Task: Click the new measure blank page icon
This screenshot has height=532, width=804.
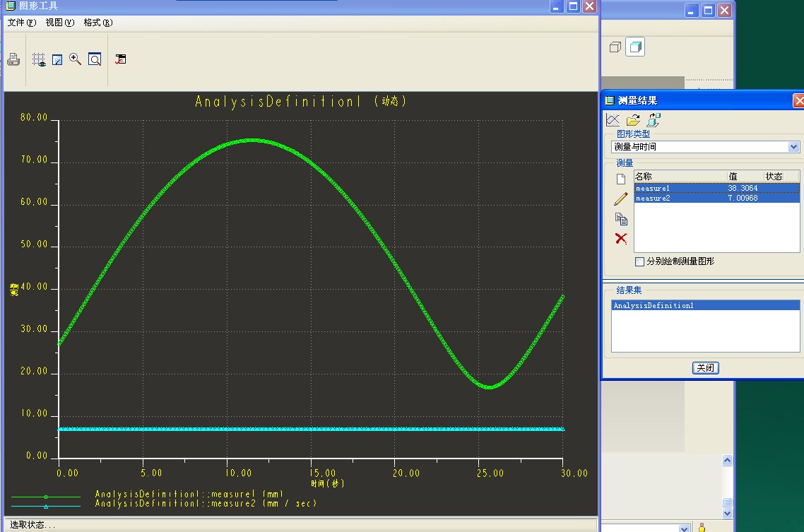Action: tap(621, 179)
